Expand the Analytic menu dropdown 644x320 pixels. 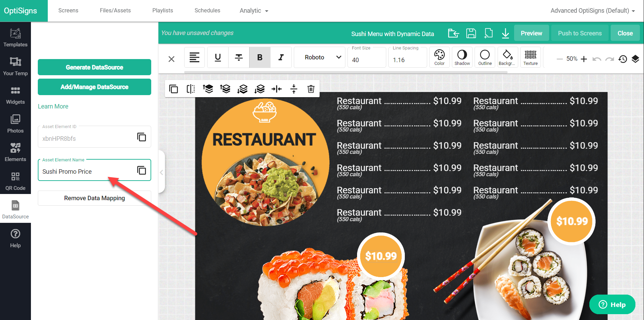pos(254,11)
